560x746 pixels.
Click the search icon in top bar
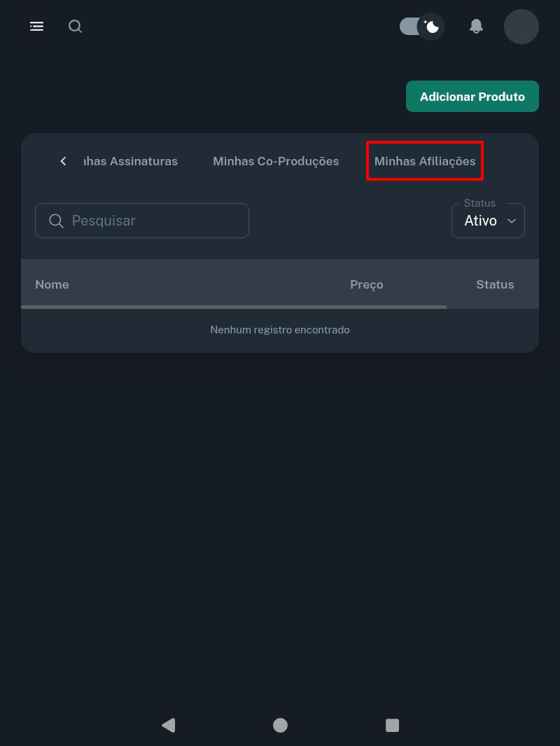click(75, 27)
